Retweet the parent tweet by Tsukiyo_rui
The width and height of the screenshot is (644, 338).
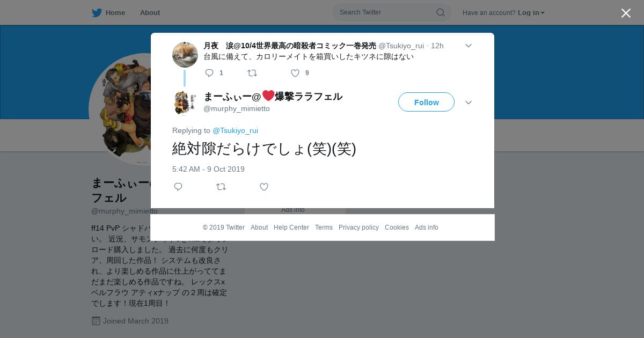pos(252,73)
